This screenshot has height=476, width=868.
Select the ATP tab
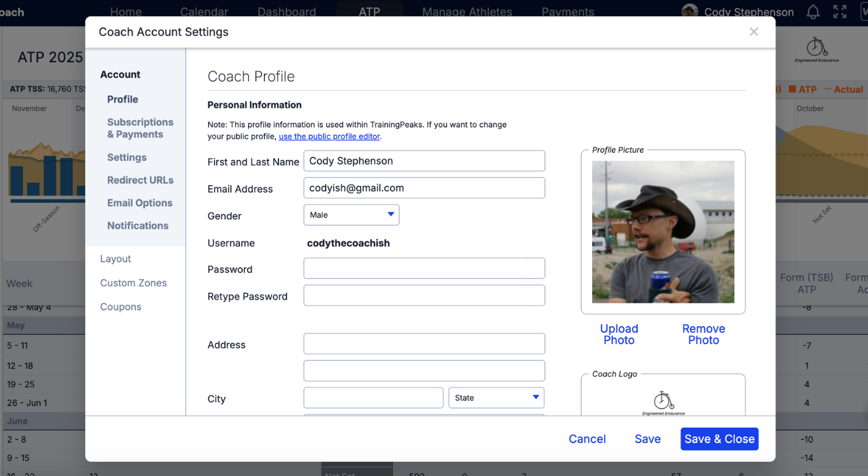pos(370,12)
